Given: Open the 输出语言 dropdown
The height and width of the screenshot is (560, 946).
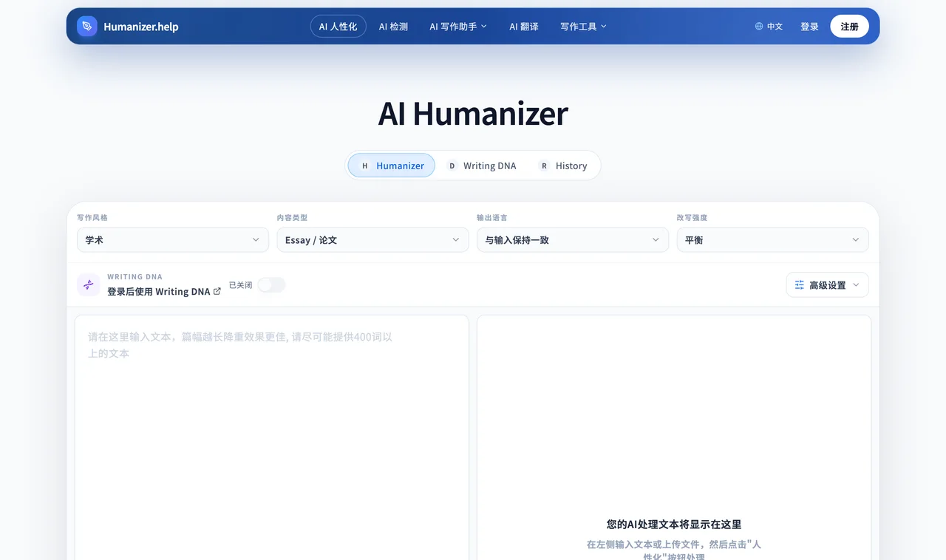Looking at the screenshot, I should 573,240.
